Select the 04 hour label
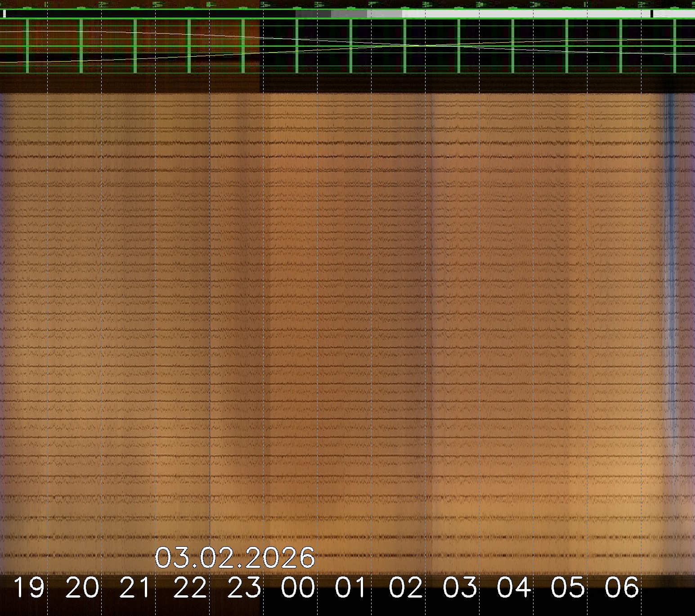Screen dimensions: 695x616 tap(514, 588)
